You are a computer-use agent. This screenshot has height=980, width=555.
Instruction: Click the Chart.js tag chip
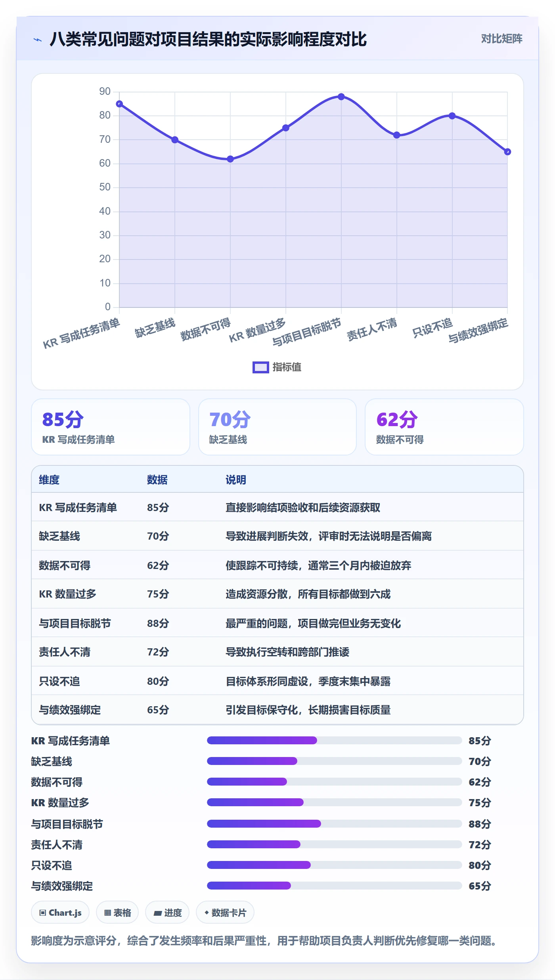[x=60, y=913]
